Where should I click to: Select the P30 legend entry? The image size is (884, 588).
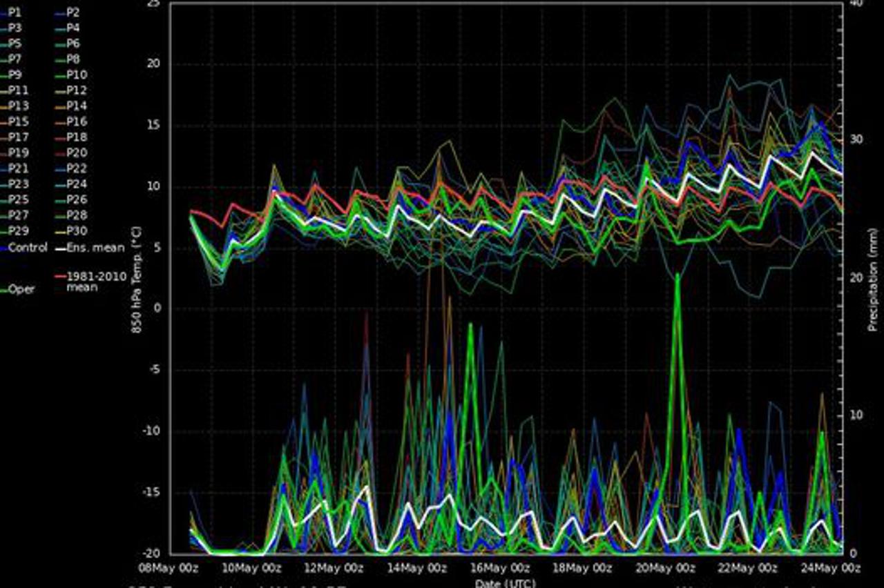(x=77, y=231)
